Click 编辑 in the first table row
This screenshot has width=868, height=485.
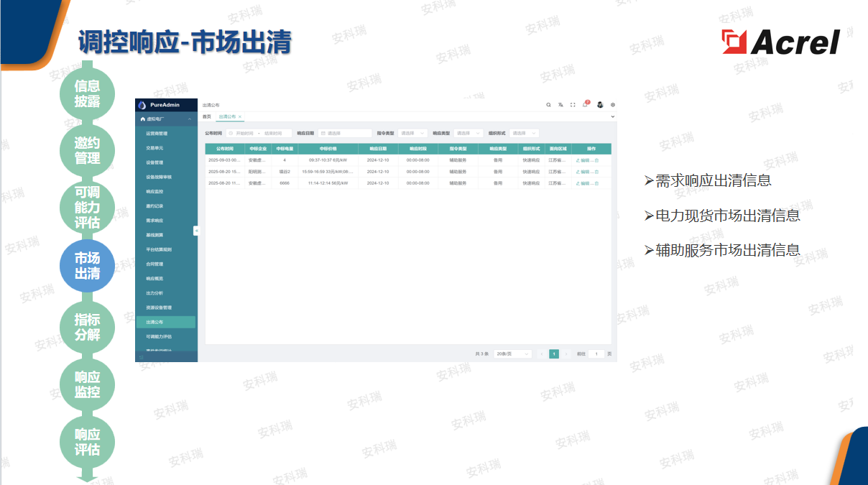[x=583, y=161]
